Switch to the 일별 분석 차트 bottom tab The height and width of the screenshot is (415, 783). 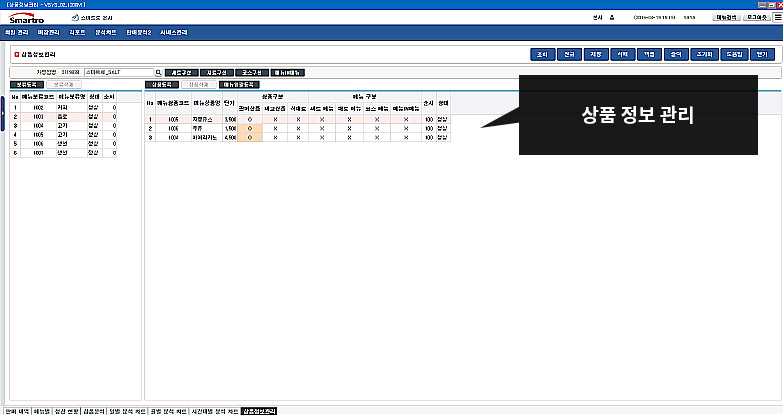[127, 411]
